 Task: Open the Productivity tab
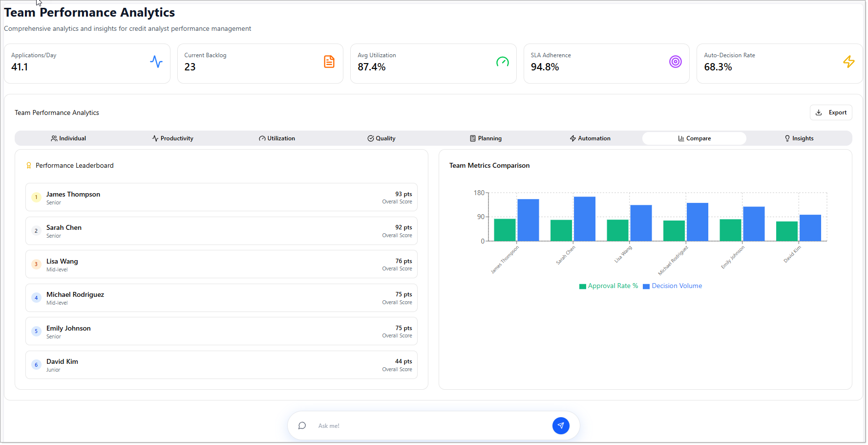point(172,138)
